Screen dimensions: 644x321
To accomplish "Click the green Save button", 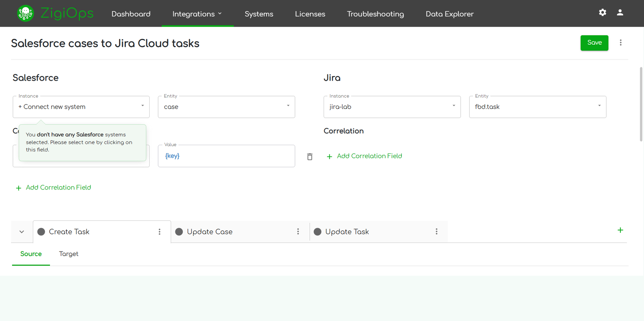I will (594, 43).
